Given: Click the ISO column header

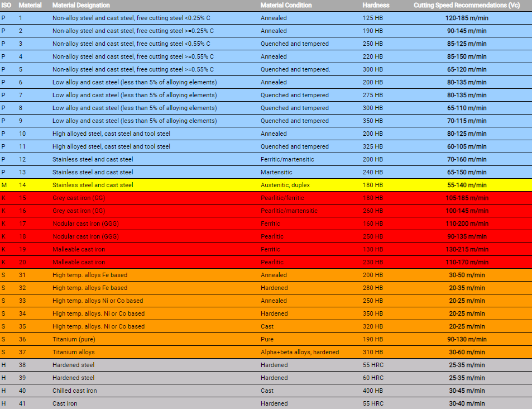Looking at the screenshot, I should (6, 5).
